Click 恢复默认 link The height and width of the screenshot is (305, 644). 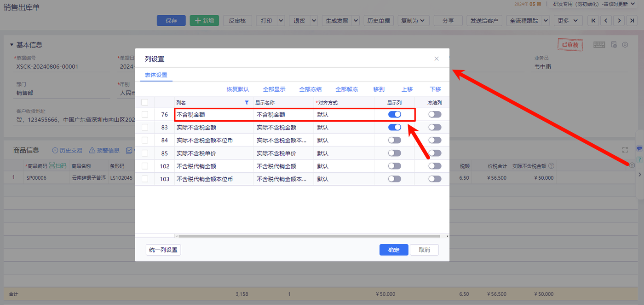tap(238, 89)
